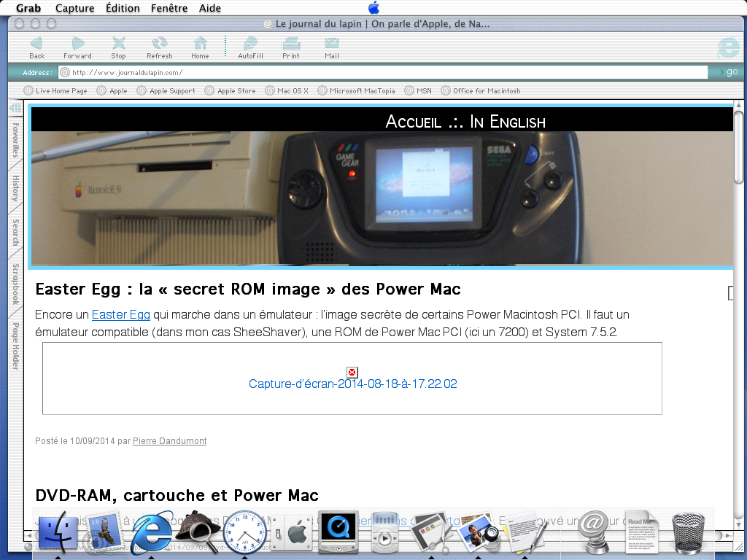Open the Aide menu
The image size is (747, 560).
[210, 8]
